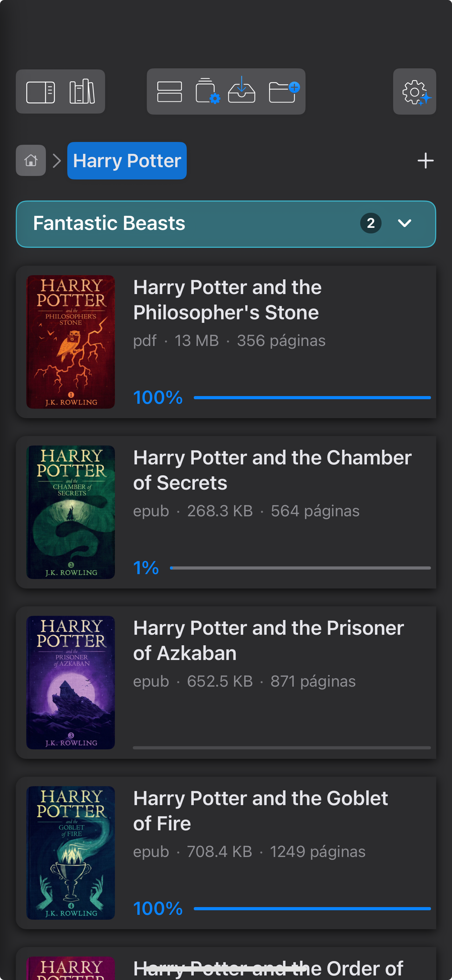This screenshot has width=452, height=980.
Task: Tap the plus button to add content
Action: click(x=425, y=160)
